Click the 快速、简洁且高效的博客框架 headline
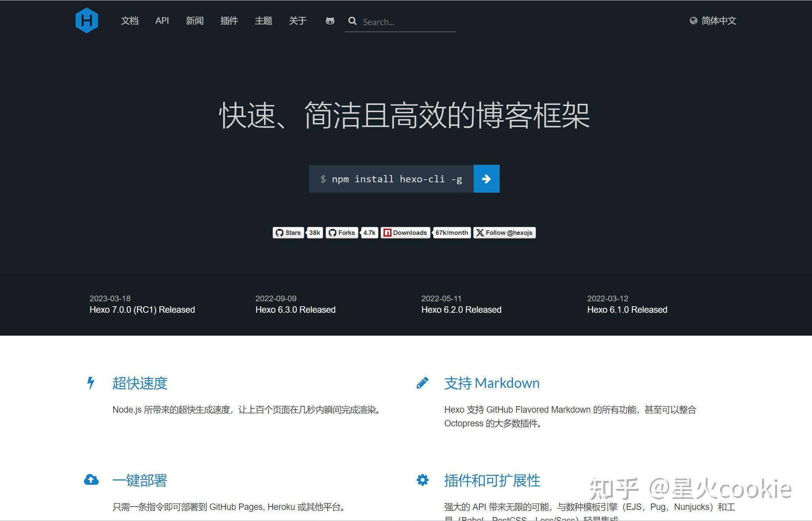 point(404,115)
